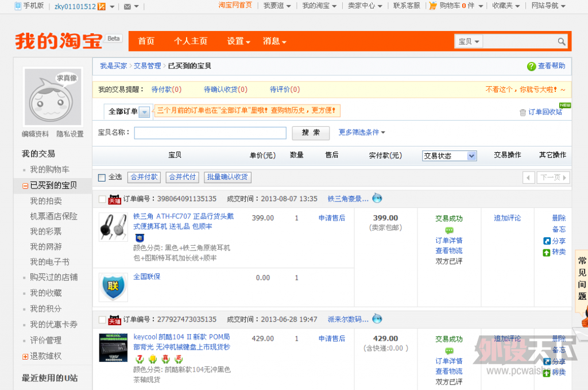Click the mail envelope icon in top bar
The width and height of the screenshot is (588, 390).
point(127,6)
